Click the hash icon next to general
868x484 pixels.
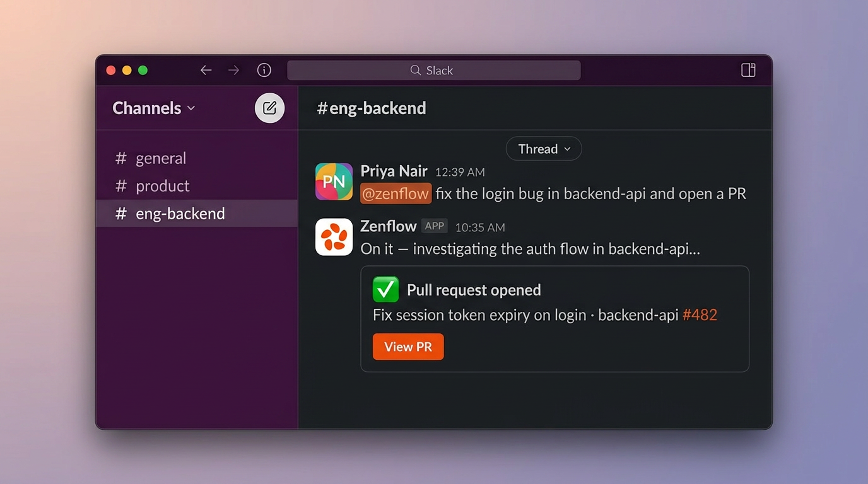tap(120, 158)
